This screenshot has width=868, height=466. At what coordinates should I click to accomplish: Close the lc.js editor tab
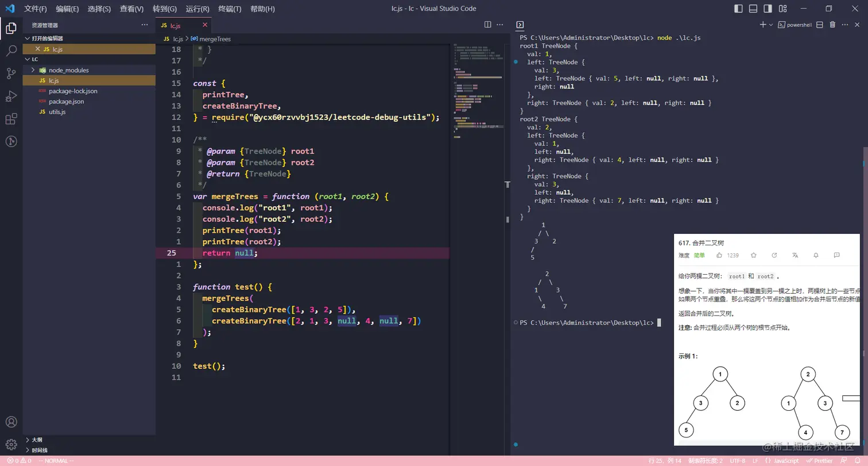pyautogui.click(x=205, y=25)
